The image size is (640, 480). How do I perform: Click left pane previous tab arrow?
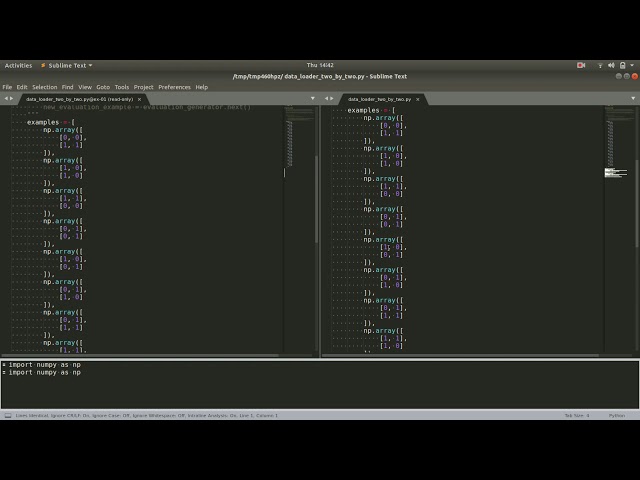click(6, 98)
